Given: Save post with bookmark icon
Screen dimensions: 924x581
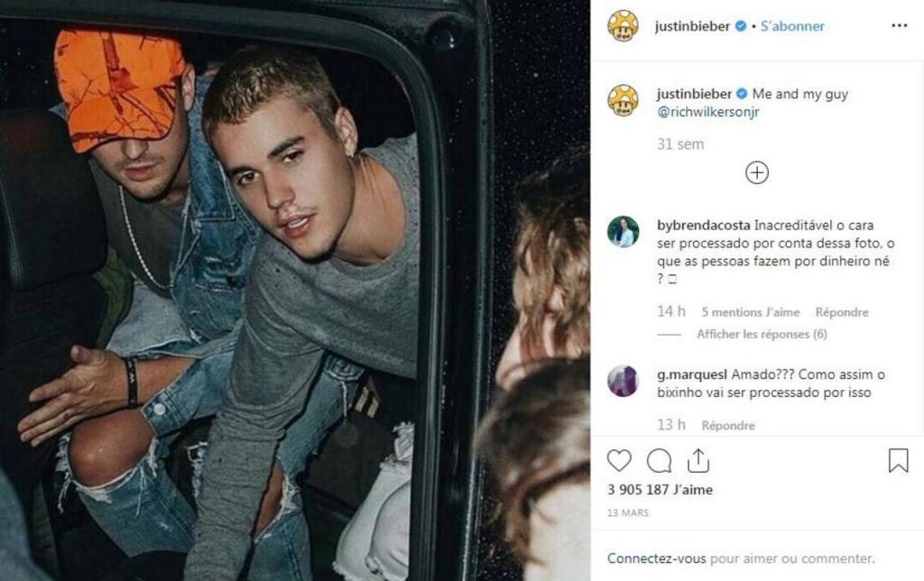Looking at the screenshot, I should tap(898, 460).
